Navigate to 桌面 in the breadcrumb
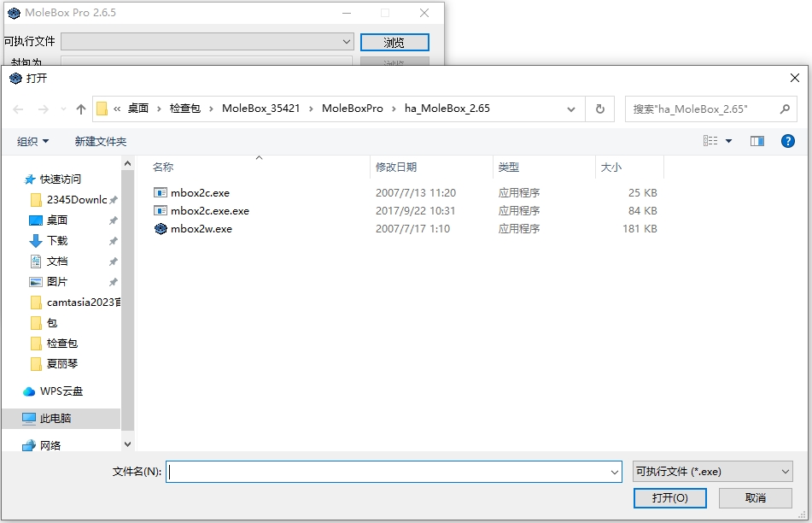Viewport: 812px width, 523px height. click(138, 109)
